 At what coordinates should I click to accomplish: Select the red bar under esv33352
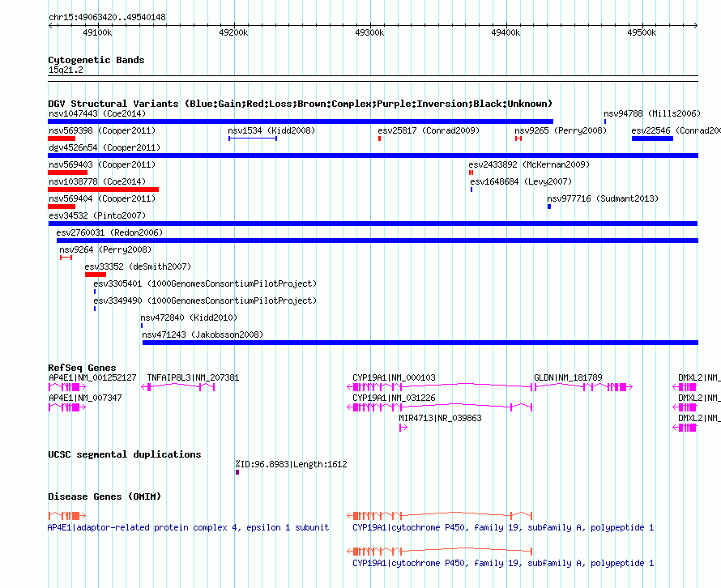click(96, 275)
